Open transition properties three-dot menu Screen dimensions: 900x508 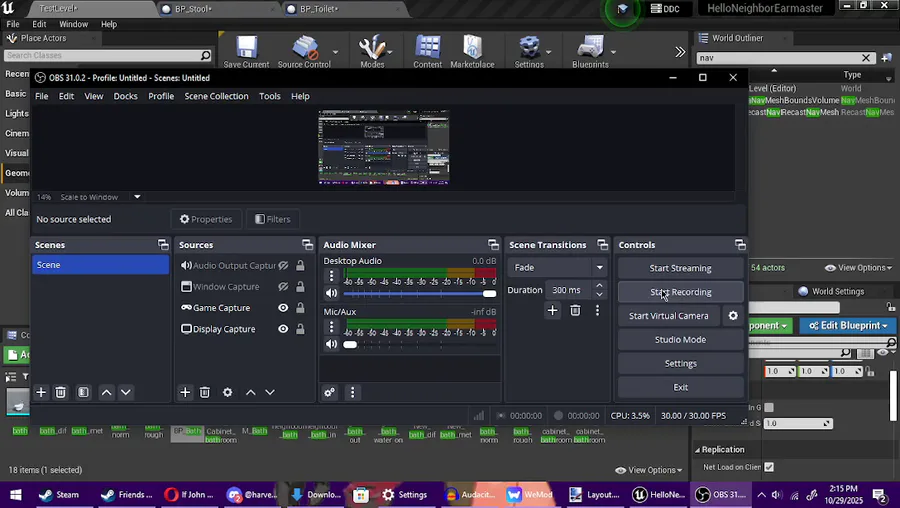(598, 311)
